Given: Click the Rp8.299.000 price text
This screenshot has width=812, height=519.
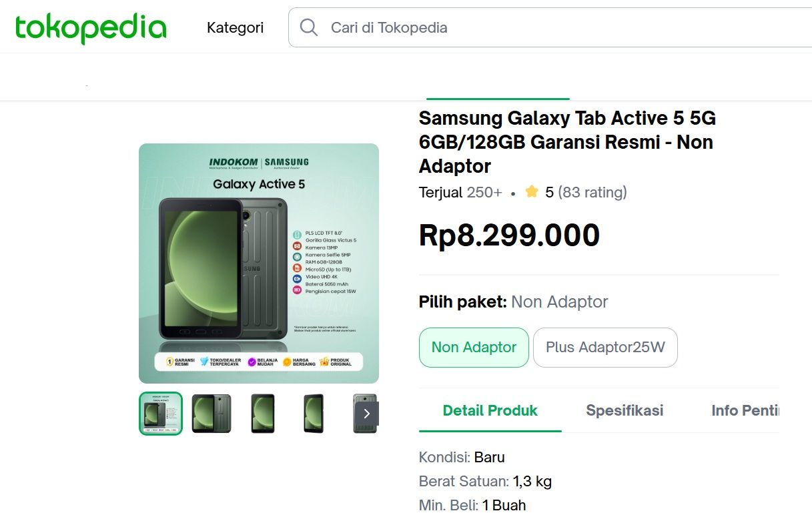Looking at the screenshot, I should [x=509, y=235].
